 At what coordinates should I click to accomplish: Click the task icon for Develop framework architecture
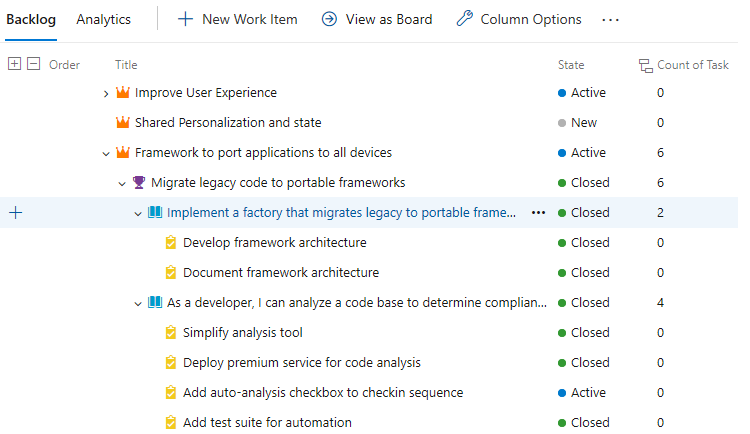pos(171,243)
